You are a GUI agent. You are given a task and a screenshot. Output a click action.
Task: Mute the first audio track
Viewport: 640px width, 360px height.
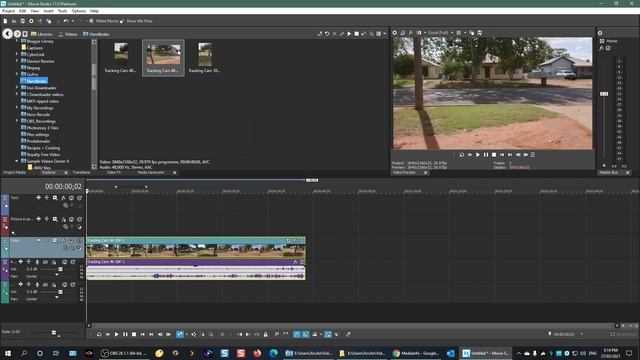tap(64, 262)
